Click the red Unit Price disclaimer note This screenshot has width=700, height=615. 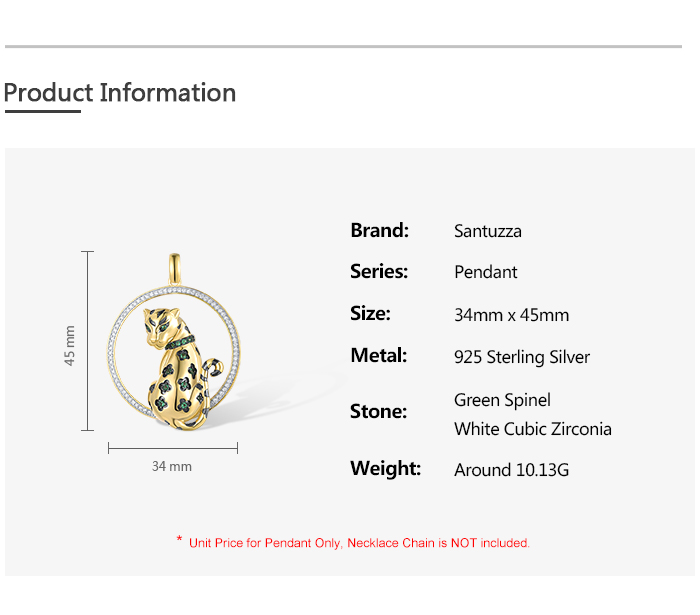pos(359,543)
